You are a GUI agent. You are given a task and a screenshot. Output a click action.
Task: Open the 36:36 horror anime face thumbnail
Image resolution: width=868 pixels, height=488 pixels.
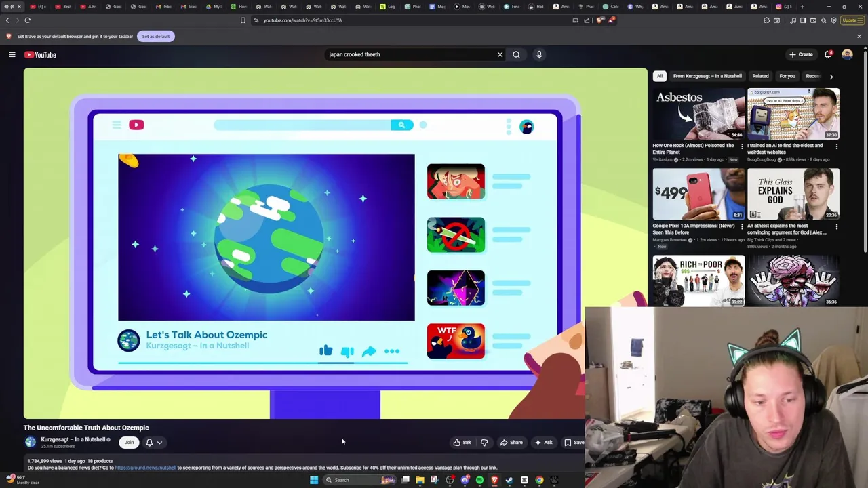point(793,280)
